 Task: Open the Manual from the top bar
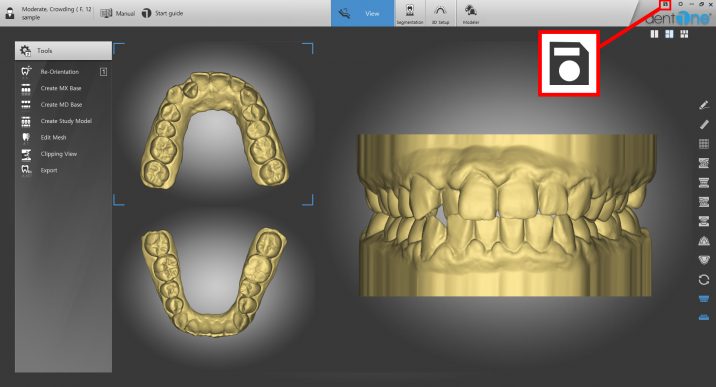(x=117, y=13)
